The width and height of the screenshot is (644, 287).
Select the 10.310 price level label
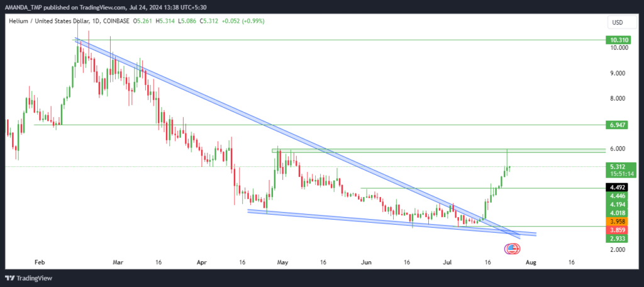618,40
